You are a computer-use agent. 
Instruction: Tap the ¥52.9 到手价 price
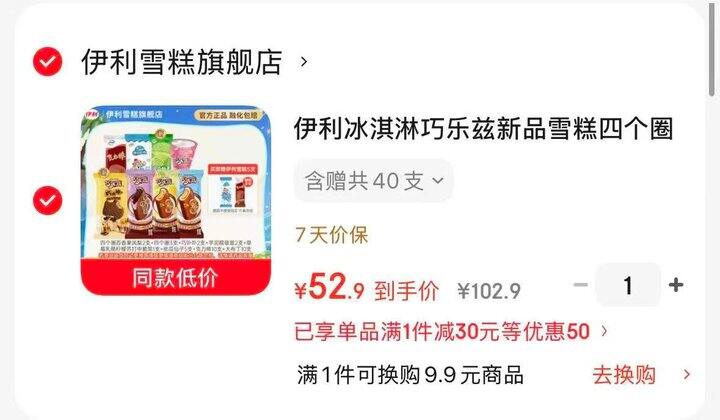pos(366,288)
